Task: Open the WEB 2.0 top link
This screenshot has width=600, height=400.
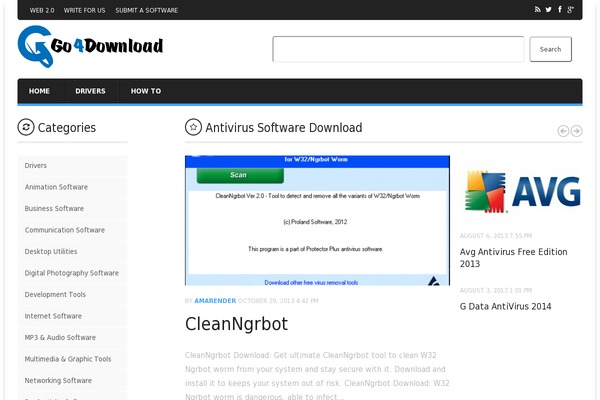Action: point(42,10)
